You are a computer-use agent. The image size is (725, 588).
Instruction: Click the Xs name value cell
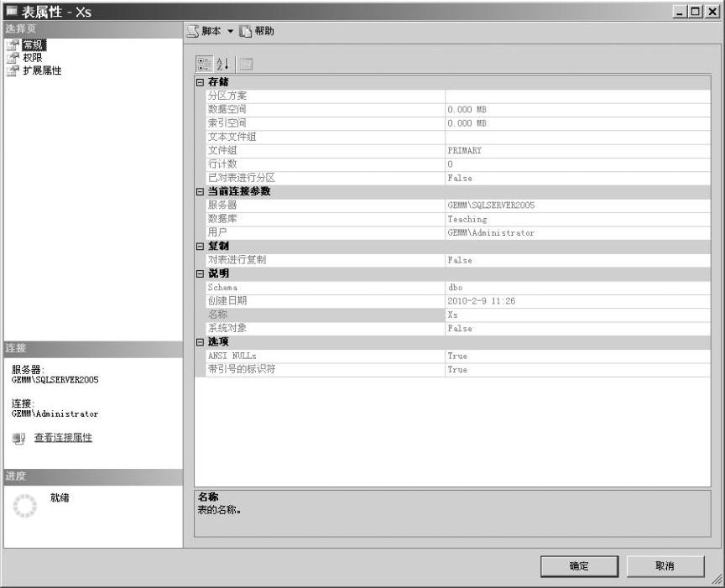pyautogui.click(x=577, y=315)
